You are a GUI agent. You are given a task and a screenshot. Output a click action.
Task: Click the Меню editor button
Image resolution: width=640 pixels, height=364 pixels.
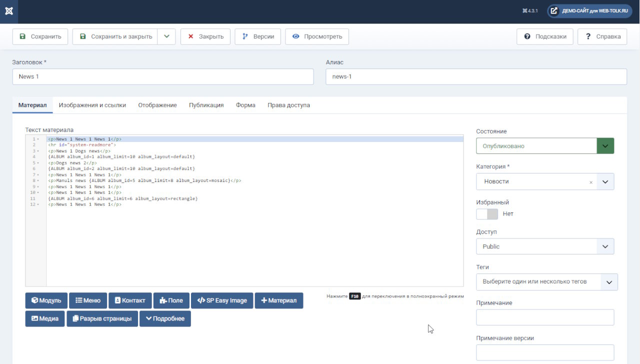[x=88, y=300]
